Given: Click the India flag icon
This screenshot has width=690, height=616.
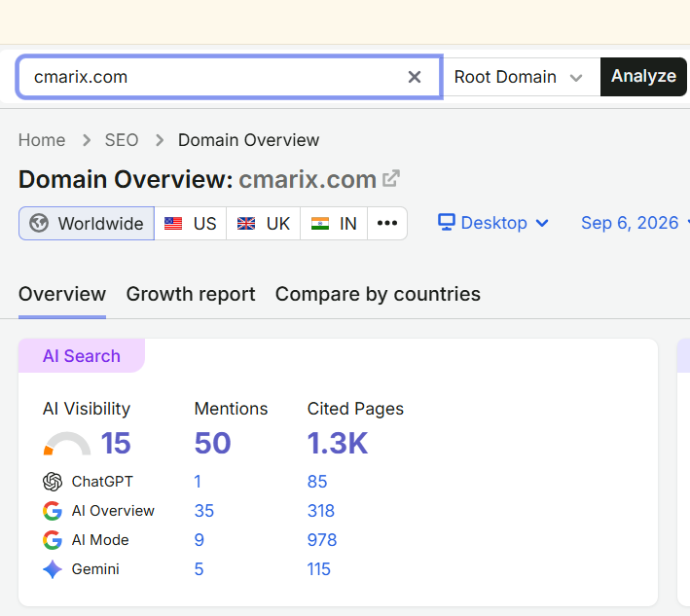Looking at the screenshot, I should (x=320, y=224).
